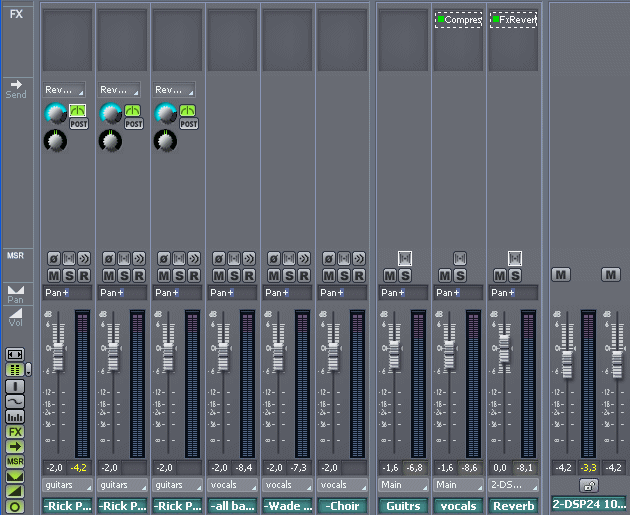Reset peak value -8,4 on -all ba... strip

(244, 468)
